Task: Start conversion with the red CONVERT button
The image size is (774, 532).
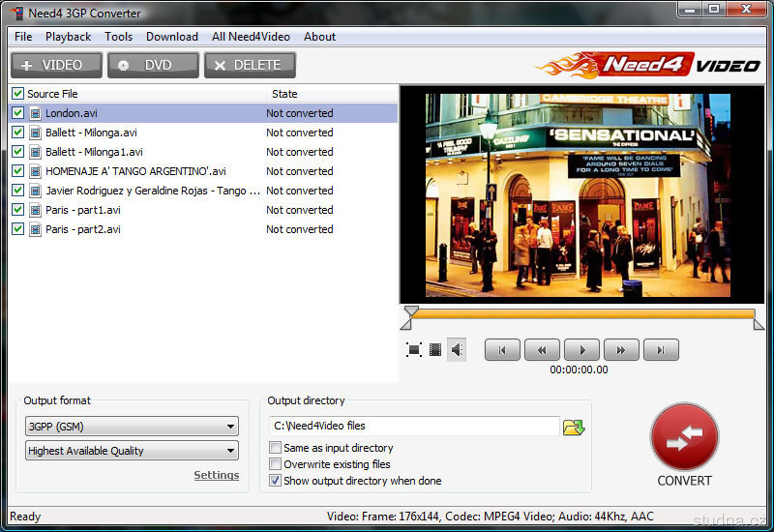Action: [x=684, y=437]
